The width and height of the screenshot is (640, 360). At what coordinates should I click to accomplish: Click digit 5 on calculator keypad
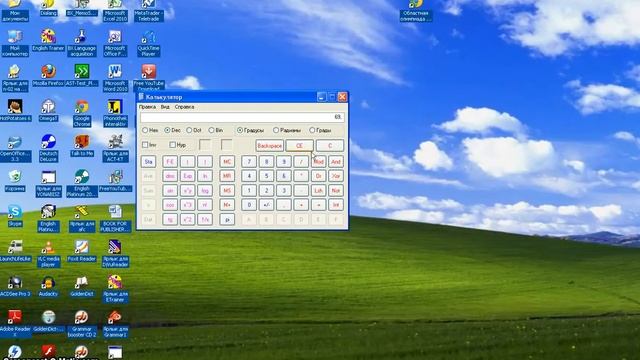click(x=267, y=176)
